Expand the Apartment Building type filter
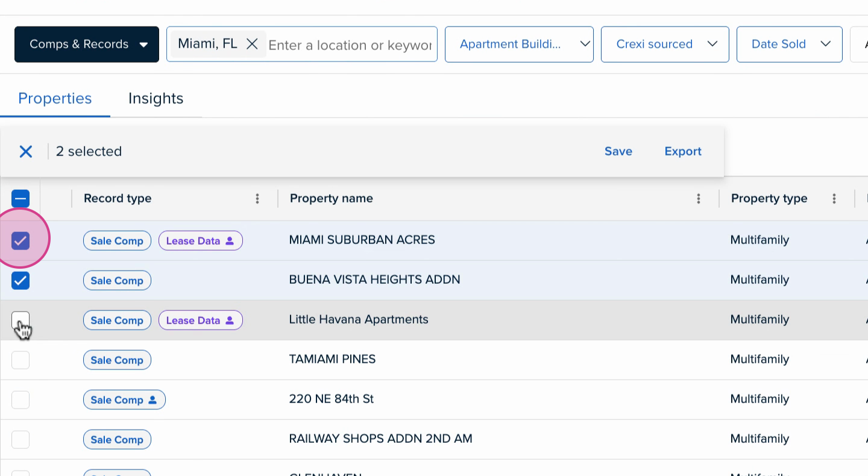 [518, 44]
